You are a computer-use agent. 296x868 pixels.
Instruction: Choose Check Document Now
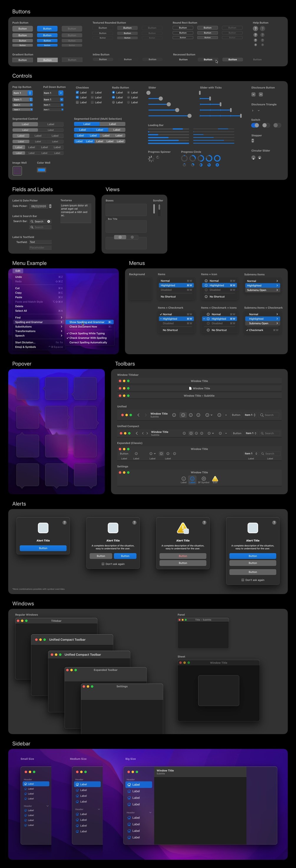click(x=90, y=327)
